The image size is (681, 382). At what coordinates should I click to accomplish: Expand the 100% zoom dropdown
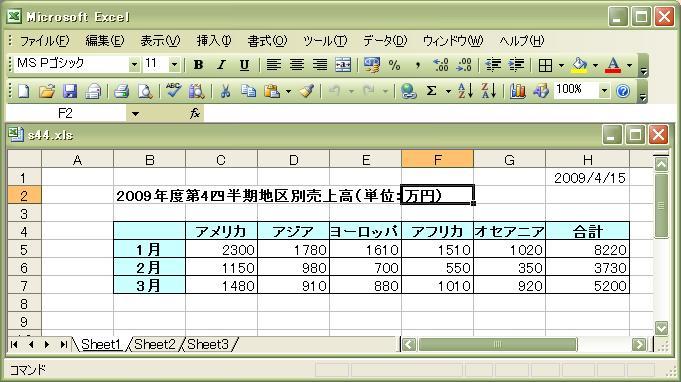[x=604, y=91]
